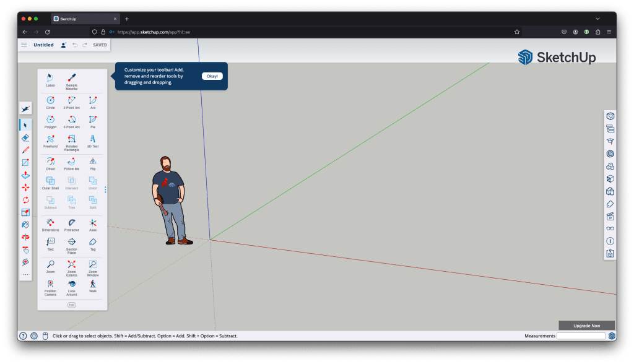Image resolution: width=634 pixels, height=364 pixels.
Task: Select the Lasso tool
Action: click(x=50, y=78)
